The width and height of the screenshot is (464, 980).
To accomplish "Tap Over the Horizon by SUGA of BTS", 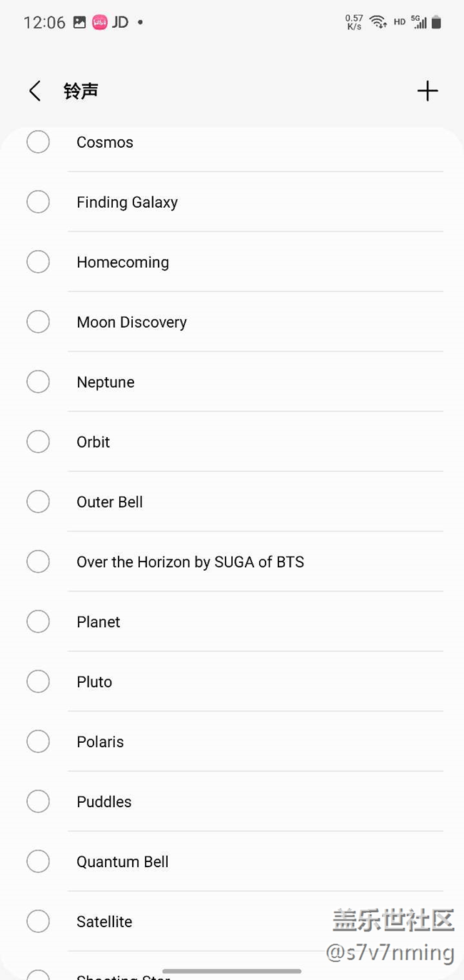I will click(190, 562).
